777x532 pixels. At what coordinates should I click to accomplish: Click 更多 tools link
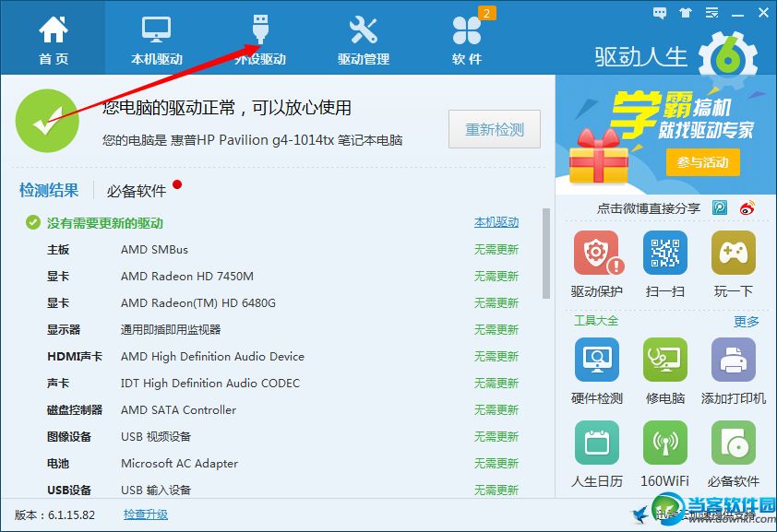747,322
